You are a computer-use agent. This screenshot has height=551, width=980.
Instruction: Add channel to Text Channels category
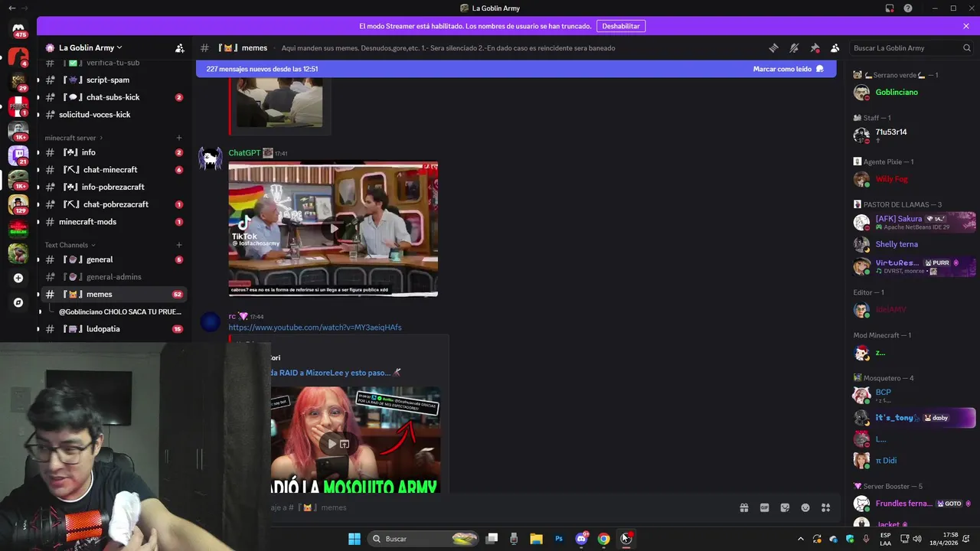point(179,245)
